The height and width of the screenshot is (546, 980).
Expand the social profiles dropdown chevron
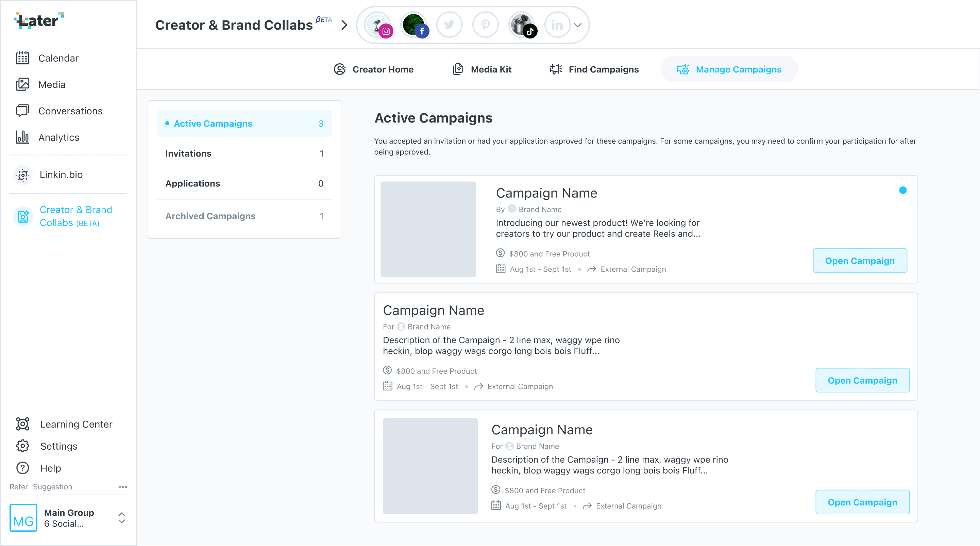click(577, 25)
